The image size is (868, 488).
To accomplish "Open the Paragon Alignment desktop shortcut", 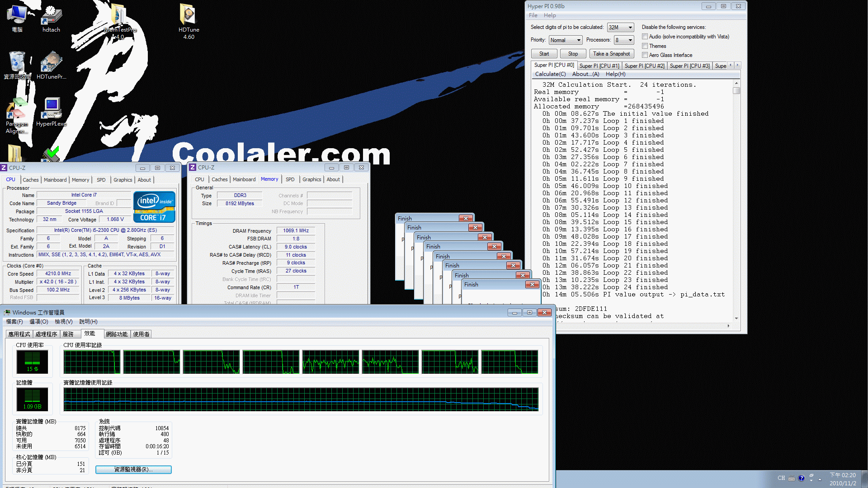I will click(x=17, y=116).
